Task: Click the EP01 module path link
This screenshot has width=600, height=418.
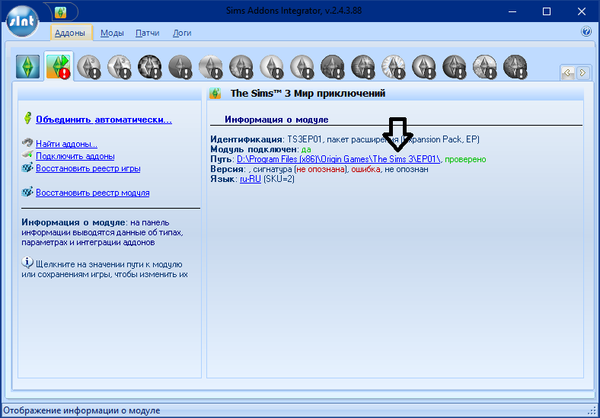Action: tap(339, 159)
